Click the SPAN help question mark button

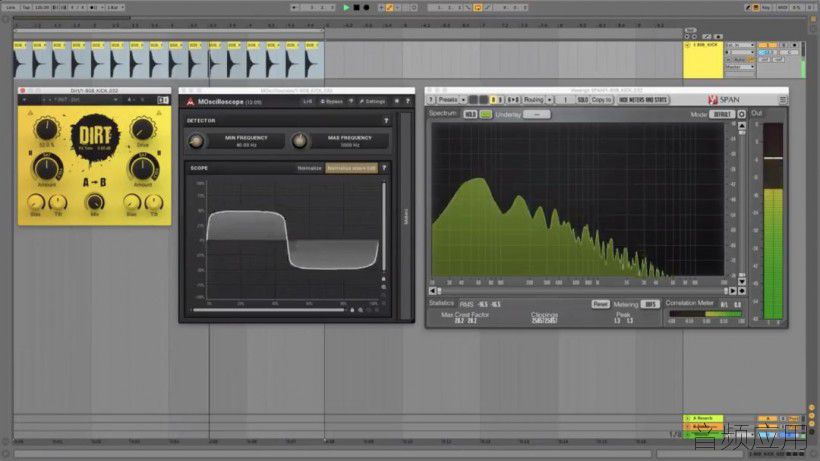click(431, 99)
